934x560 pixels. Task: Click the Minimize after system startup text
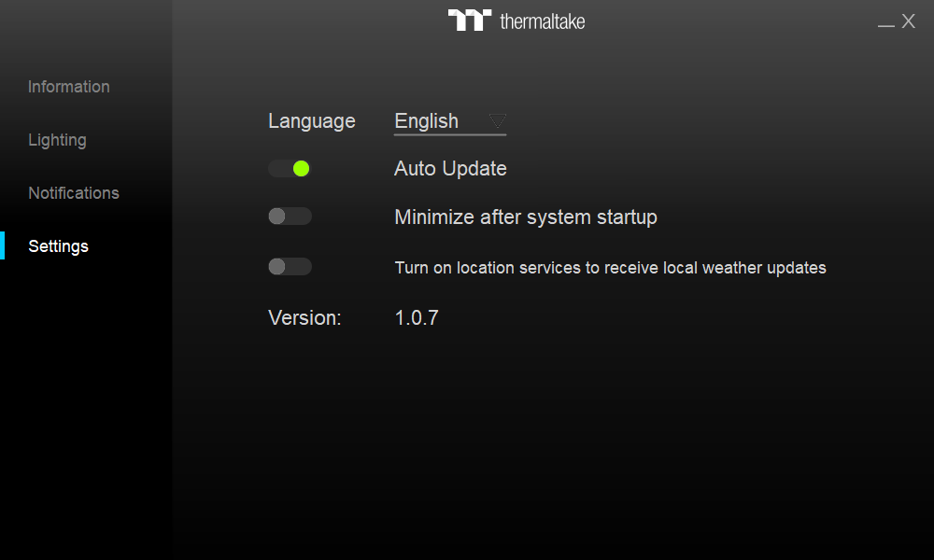(526, 217)
